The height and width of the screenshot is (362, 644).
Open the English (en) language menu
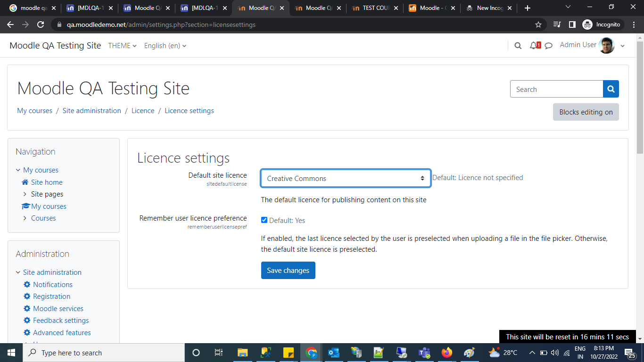pos(165,46)
